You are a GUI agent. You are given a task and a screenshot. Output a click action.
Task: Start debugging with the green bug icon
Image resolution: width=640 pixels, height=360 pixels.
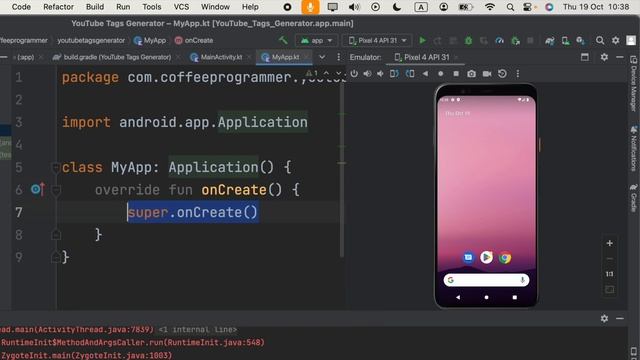coord(469,40)
